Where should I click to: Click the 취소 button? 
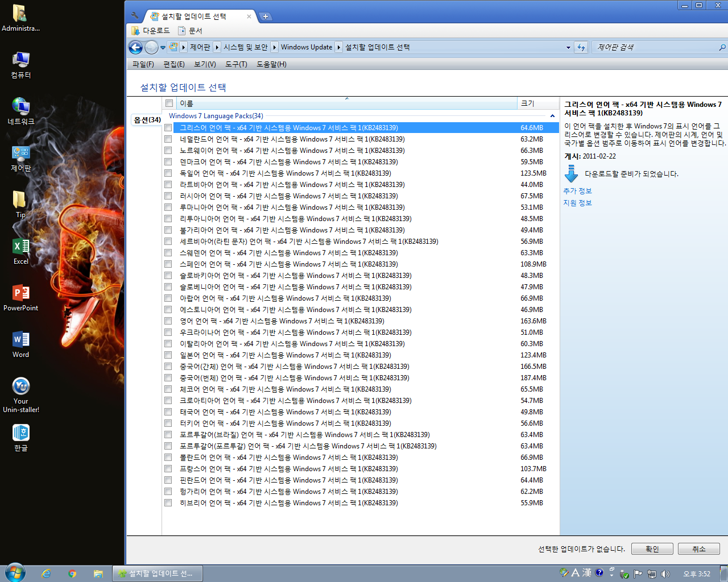point(699,549)
